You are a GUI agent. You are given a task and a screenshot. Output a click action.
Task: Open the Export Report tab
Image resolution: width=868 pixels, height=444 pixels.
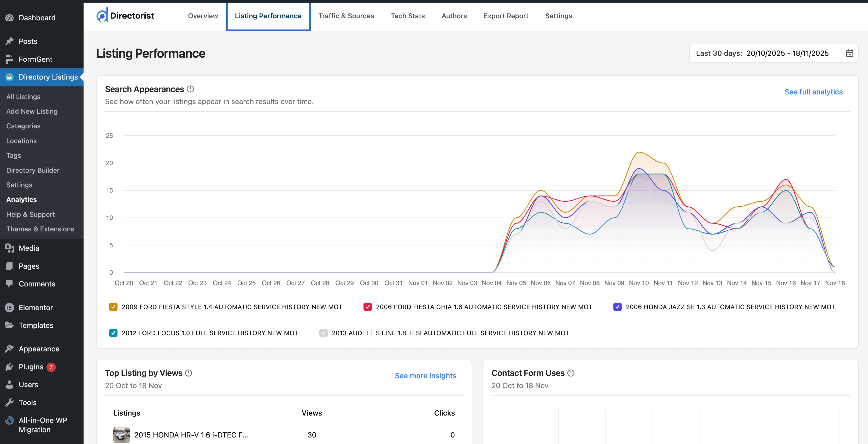point(506,16)
